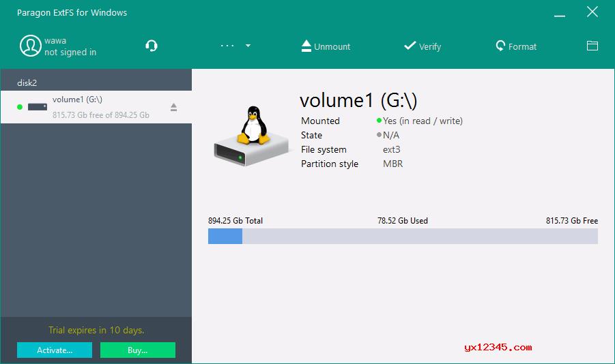Click the Buy... button

coord(138,350)
